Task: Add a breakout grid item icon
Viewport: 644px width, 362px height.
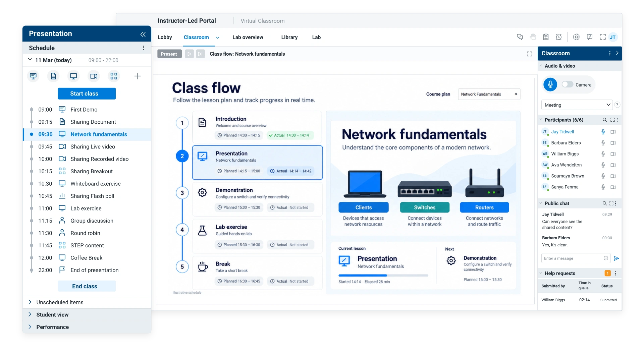Action: tap(114, 76)
